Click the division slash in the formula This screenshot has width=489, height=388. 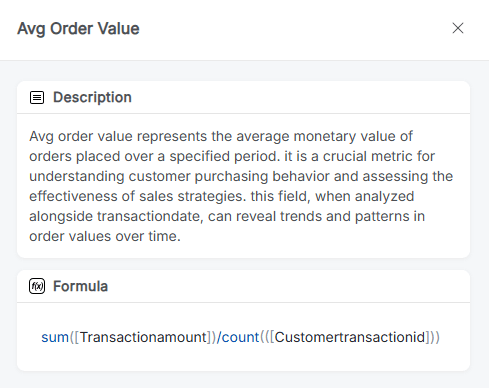click(x=219, y=337)
